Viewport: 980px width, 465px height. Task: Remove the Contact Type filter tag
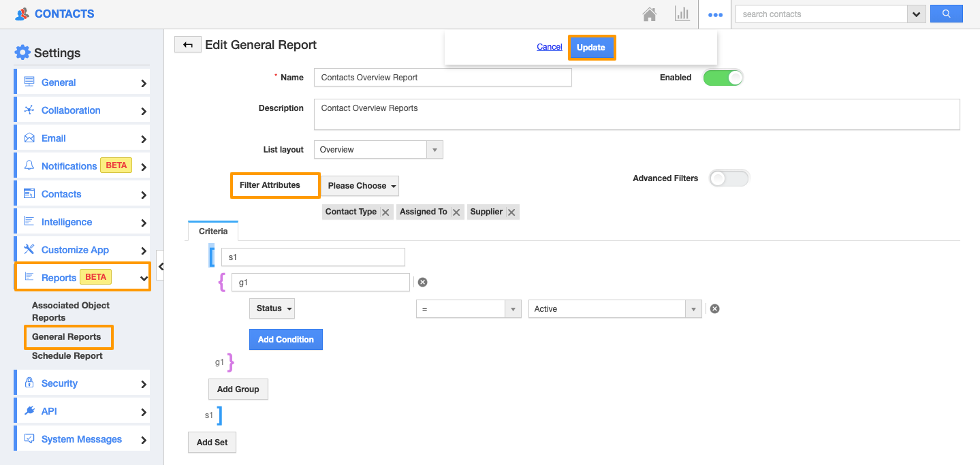(x=385, y=212)
